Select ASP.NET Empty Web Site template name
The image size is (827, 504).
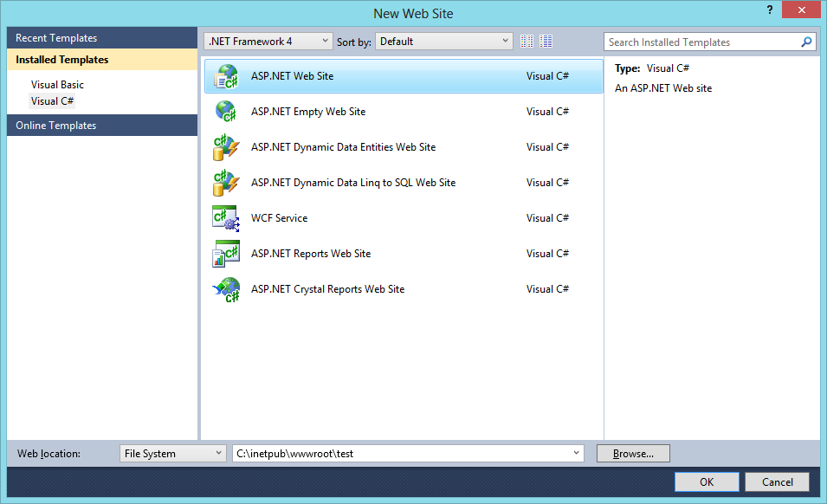pyautogui.click(x=308, y=112)
